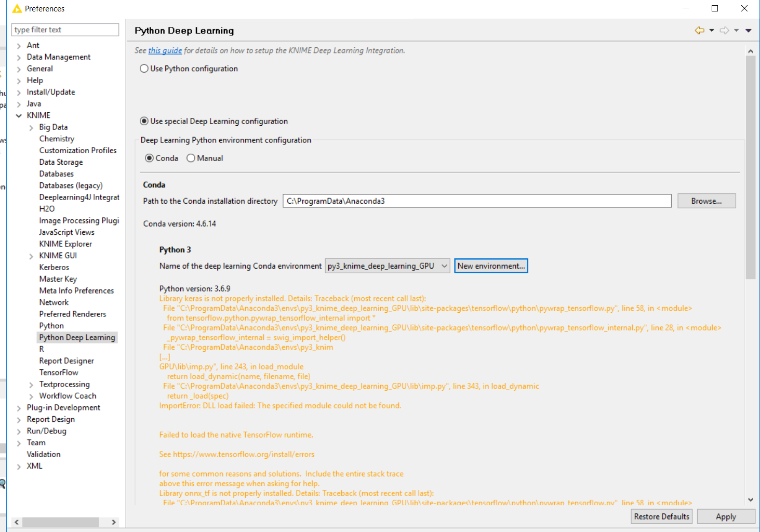Click the forward navigation arrow icon
Screen dimensions: 760x532
pos(724,31)
